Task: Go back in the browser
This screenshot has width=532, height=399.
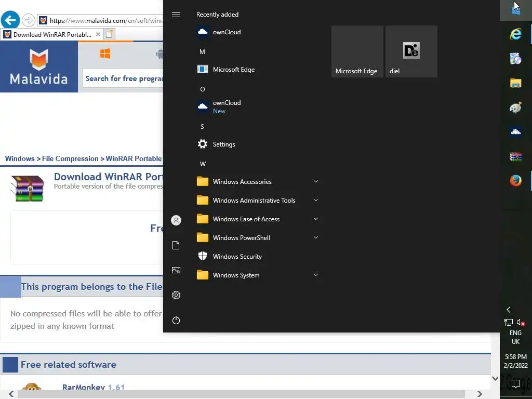Action: tap(10, 20)
